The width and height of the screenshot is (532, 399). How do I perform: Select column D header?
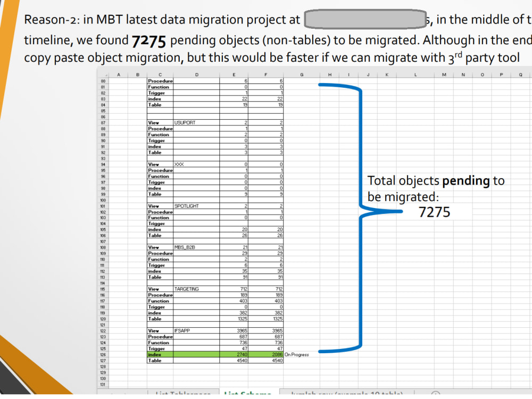coord(196,74)
